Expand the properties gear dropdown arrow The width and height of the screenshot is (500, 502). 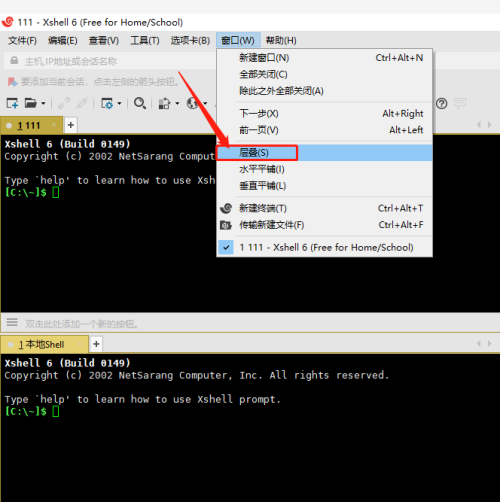[119, 104]
